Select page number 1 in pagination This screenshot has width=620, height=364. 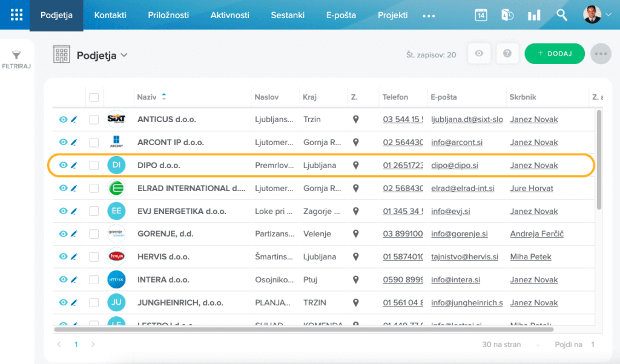pyautogui.click(x=76, y=345)
